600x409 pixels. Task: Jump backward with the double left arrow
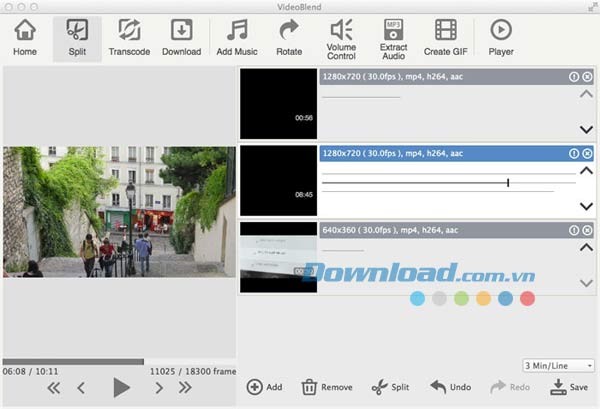54,388
